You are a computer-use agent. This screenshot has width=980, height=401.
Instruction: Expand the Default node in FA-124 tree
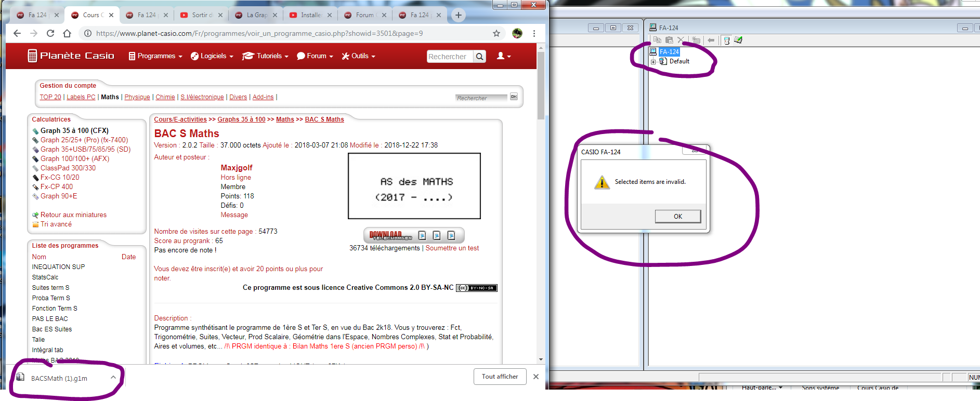pyautogui.click(x=654, y=61)
